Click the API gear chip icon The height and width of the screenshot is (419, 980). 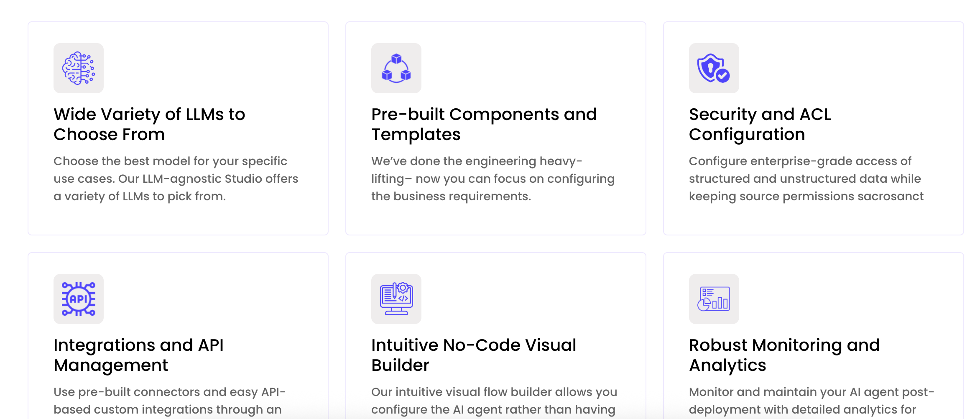(79, 299)
